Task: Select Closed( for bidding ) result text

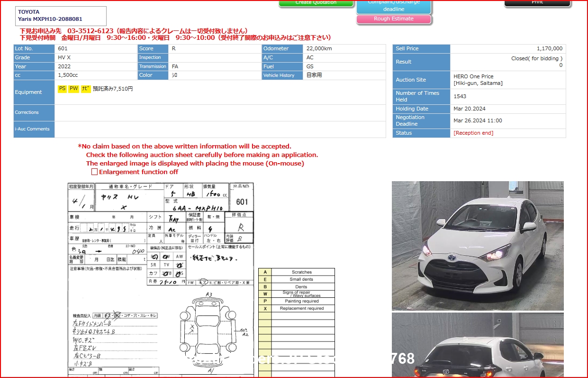Action: (537, 59)
